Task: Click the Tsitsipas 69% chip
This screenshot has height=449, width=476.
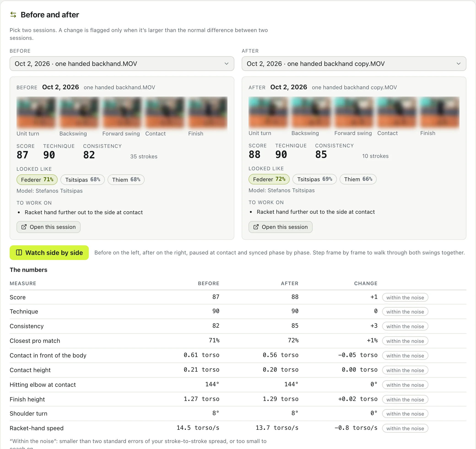Action: click(x=315, y=179)
